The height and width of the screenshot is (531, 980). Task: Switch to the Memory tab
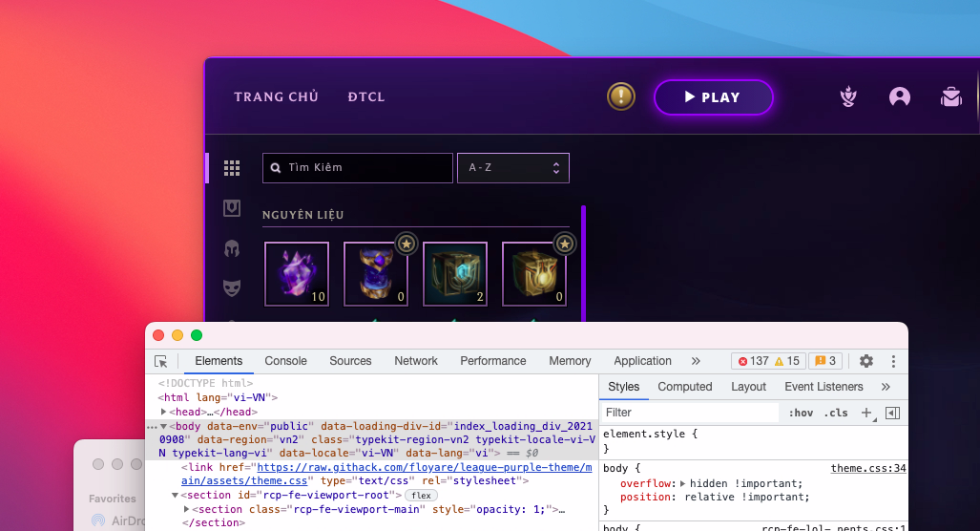coord(570,361)
